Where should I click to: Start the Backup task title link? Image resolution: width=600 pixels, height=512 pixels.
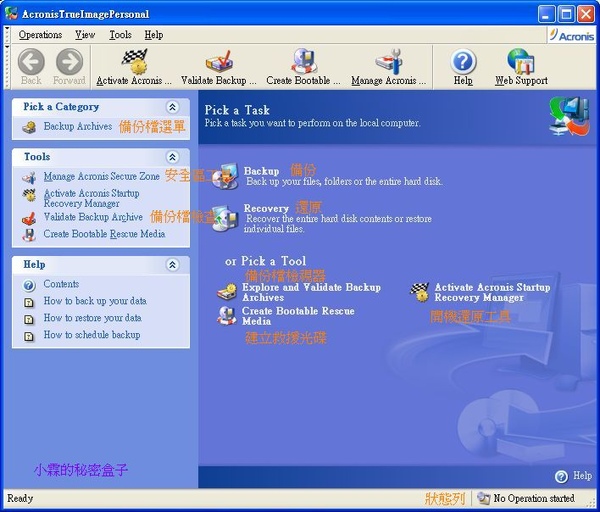(x=261, y=171)
